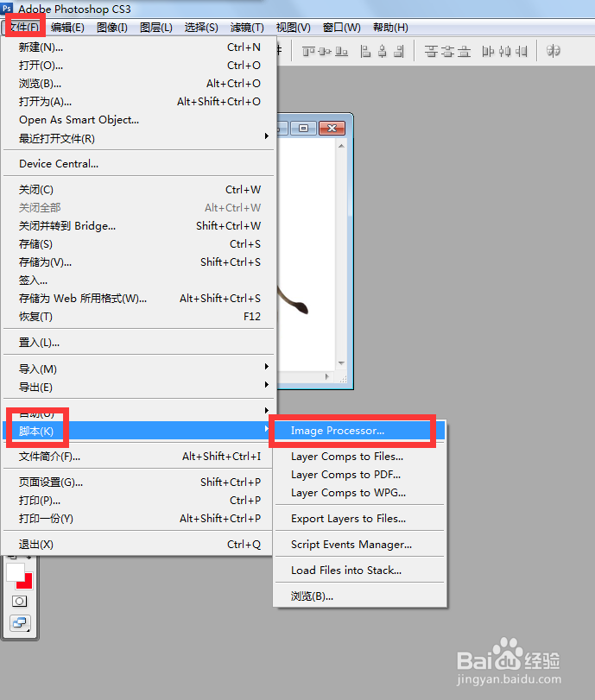This screenshot has width=595, height=700.
Task: Expand the 导入(M) submenu arrow
Action: tap(266, 367)
